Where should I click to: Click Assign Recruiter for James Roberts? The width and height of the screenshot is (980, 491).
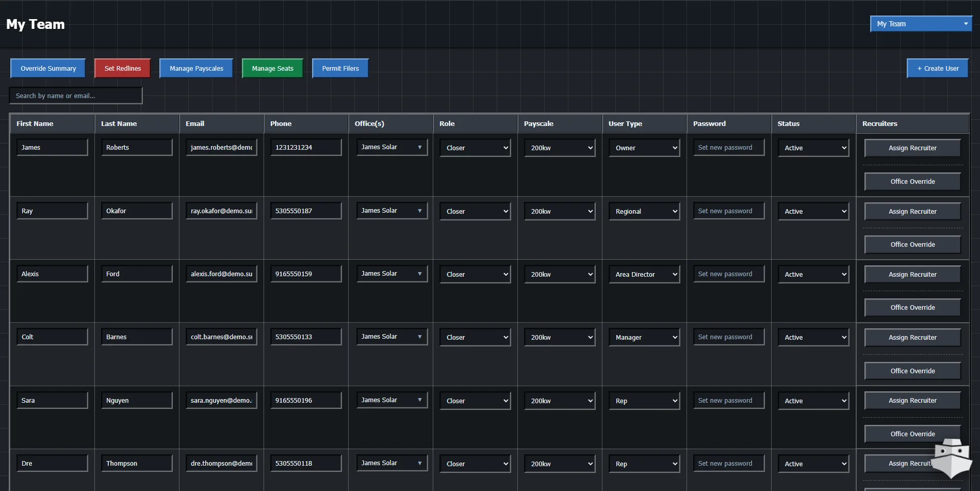[912, 148]
